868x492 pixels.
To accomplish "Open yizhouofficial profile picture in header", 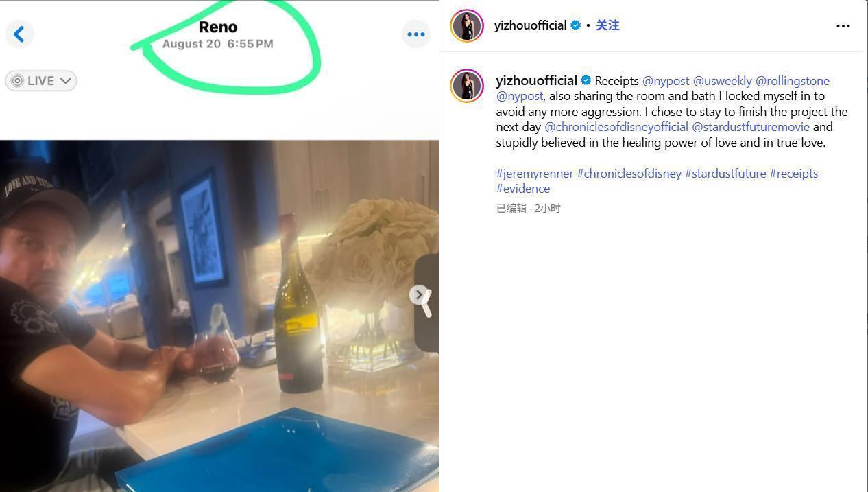I will [x=467, y=26].
